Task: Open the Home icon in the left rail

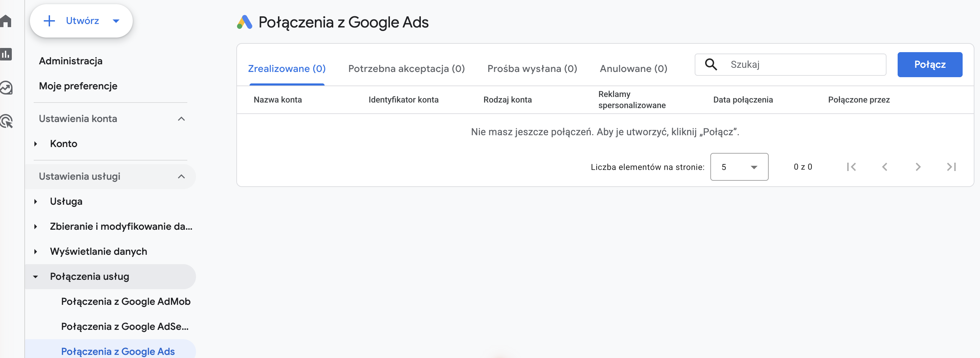Action: click(x=6, y=21)
